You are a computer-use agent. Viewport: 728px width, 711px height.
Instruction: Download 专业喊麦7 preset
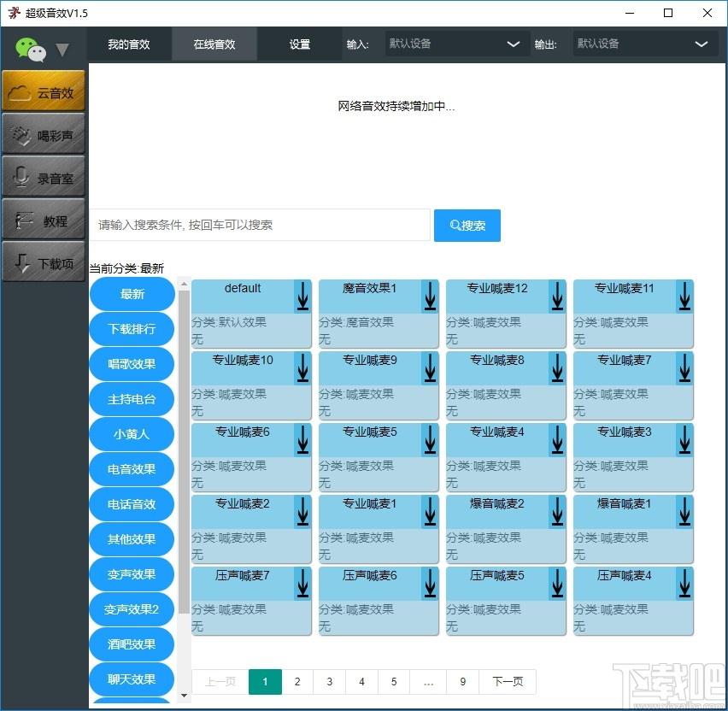[x=684, y=368]
